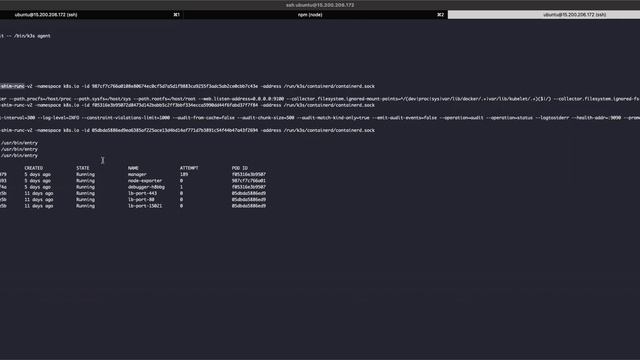Image resolution: width=640 pixels, height=360 pixels.
Task: Click the NAME column header
Action: pyautogui.click(x=133, y=168)
